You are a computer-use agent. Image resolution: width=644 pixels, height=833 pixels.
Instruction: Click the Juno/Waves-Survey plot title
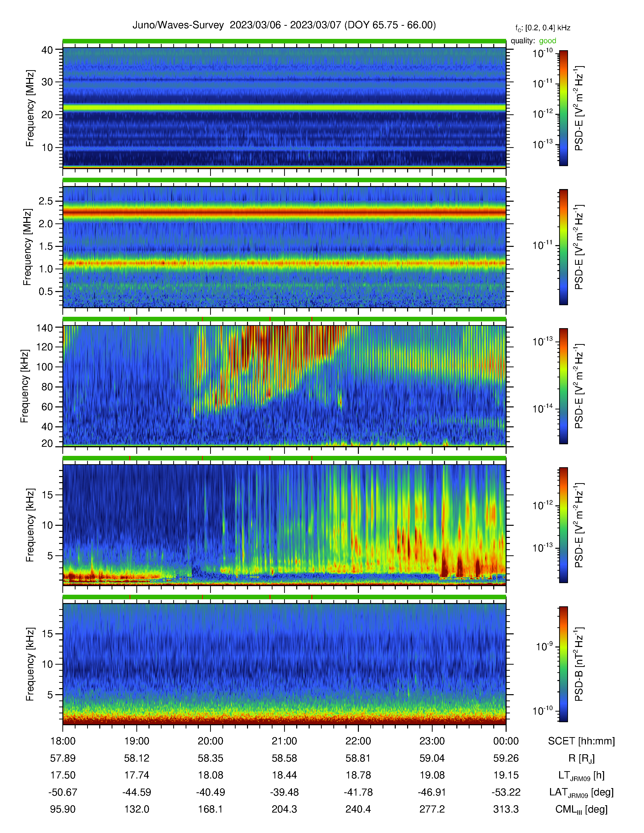(284, 25)
